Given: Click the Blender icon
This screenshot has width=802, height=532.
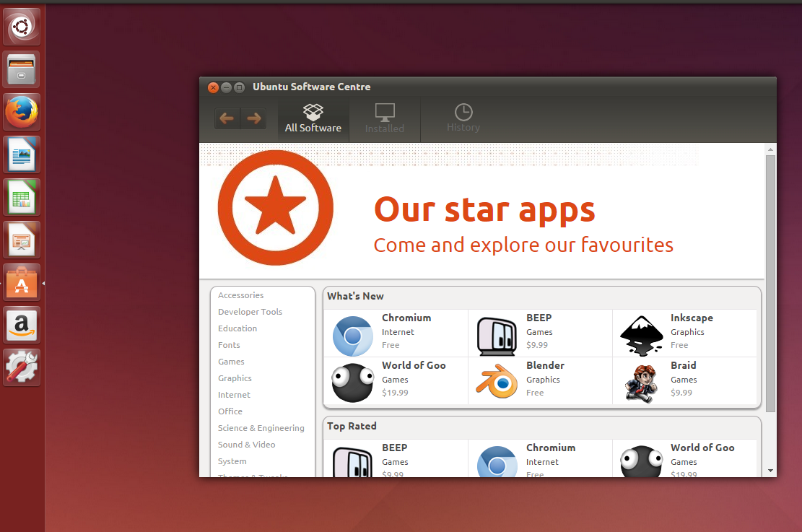Looking at the screenshot, I should (x=497, y=382).
